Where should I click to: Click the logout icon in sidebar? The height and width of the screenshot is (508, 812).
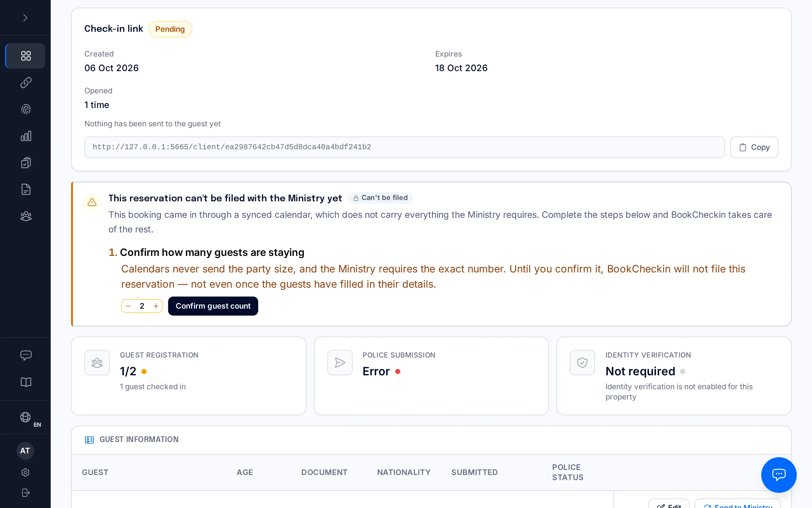click(25, 493)
